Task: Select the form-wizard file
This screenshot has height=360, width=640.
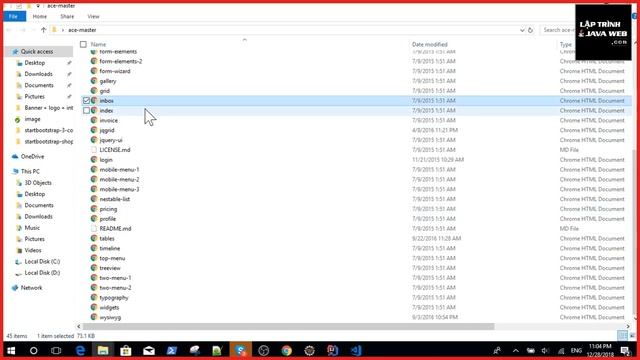Action: [115, 71]
